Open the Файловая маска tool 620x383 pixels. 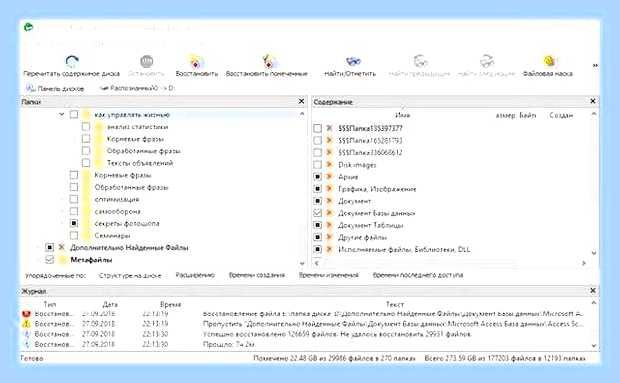pos(549,61)
